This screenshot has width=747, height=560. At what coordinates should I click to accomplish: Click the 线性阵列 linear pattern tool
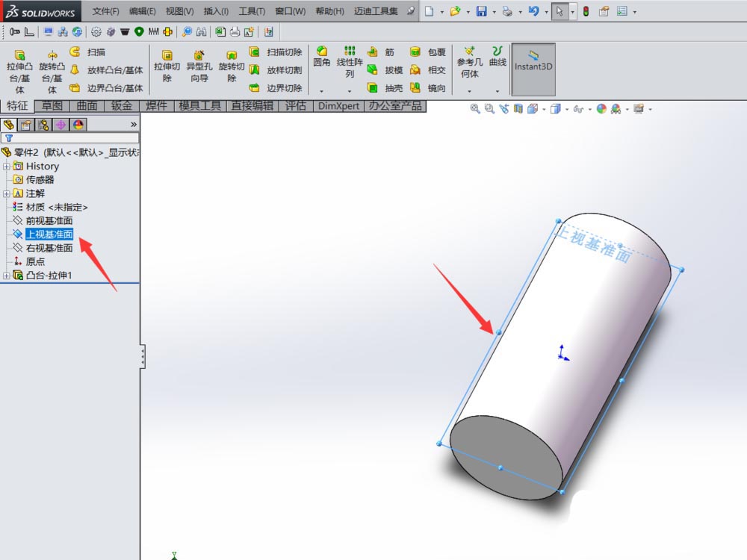[350, 62]
